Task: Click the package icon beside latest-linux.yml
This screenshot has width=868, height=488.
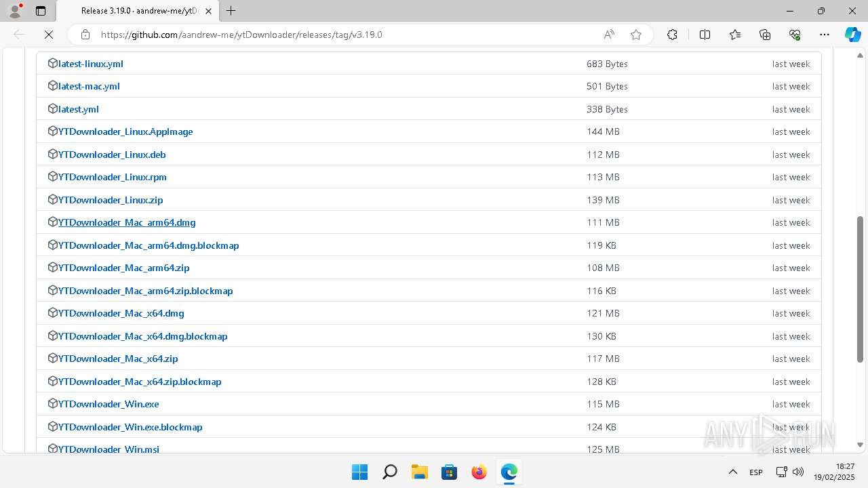Action: pyautogui.click(x=53, y=63)
